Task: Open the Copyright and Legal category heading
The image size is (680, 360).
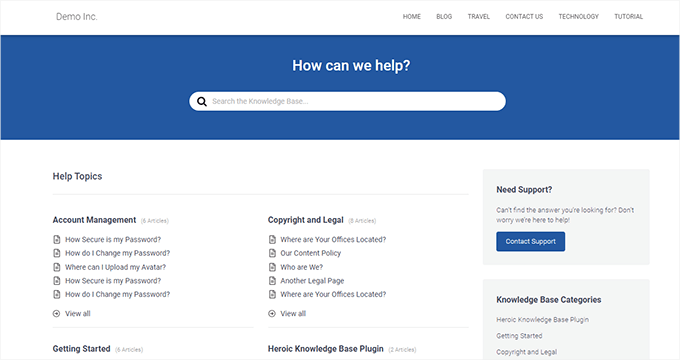Action: (x=306, y=220)
